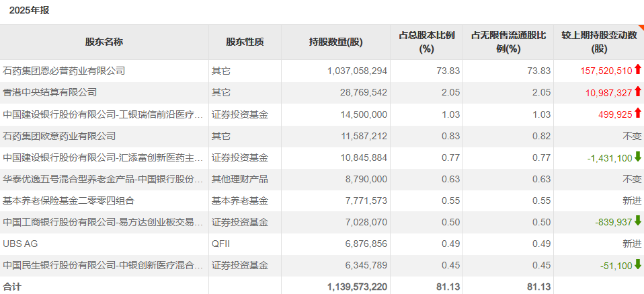Click the 股东名称 column header
Image resolution: width=644 pixels, height=294 pixels.
point(104,42)
